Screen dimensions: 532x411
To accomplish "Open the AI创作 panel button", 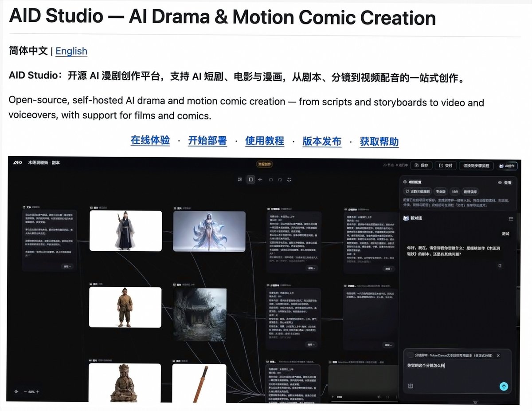I will 507,165.
